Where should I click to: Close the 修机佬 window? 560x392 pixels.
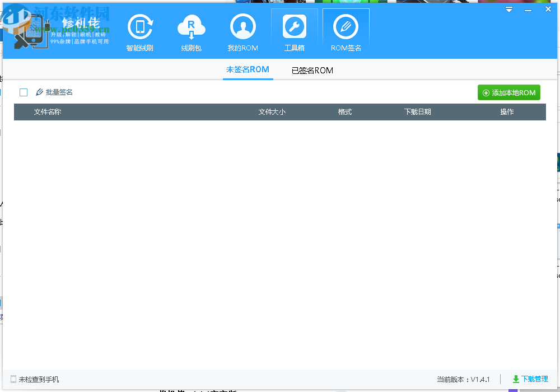548,10
